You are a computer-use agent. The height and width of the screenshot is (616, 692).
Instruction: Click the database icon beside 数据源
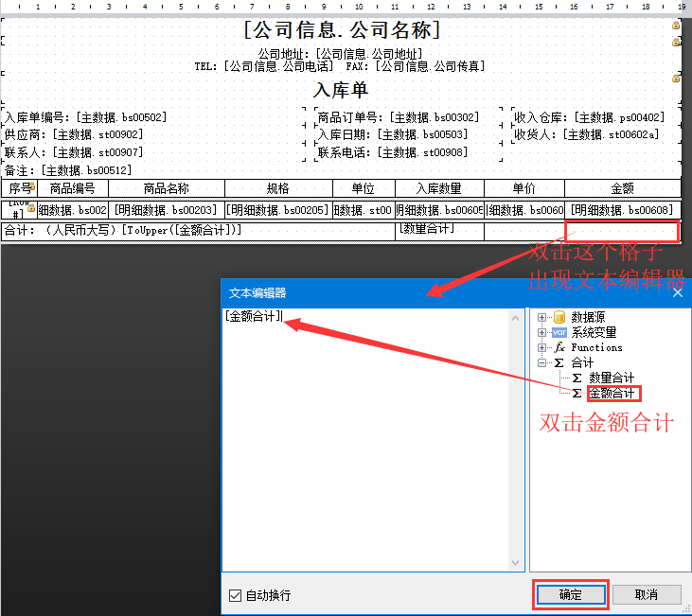click(559, 317)
